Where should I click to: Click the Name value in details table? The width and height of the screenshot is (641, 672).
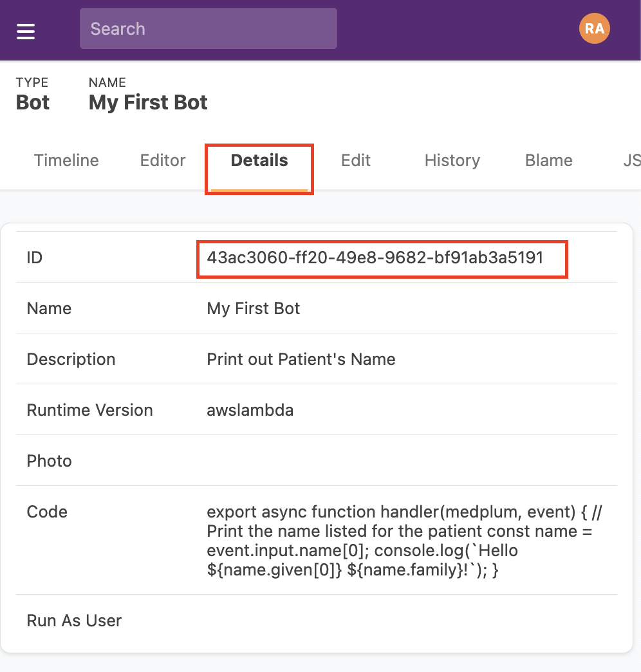pos(254,308)
